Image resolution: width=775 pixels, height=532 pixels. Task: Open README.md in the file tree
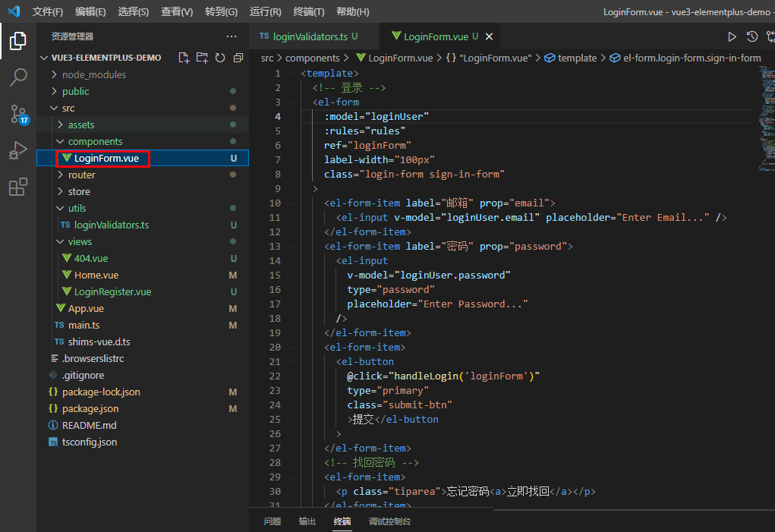(143, 425)
